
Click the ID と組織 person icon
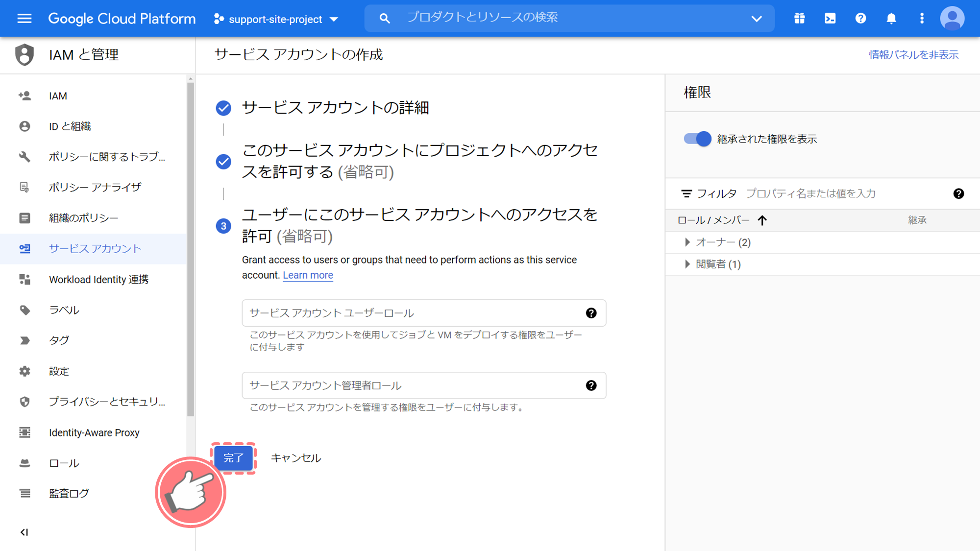point(24,126)
